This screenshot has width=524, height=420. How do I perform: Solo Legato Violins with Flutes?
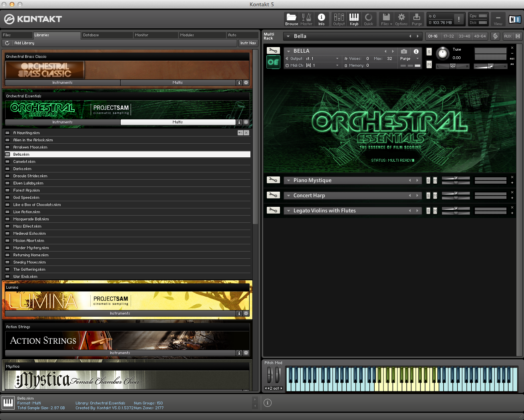click(x=428, y=211)
